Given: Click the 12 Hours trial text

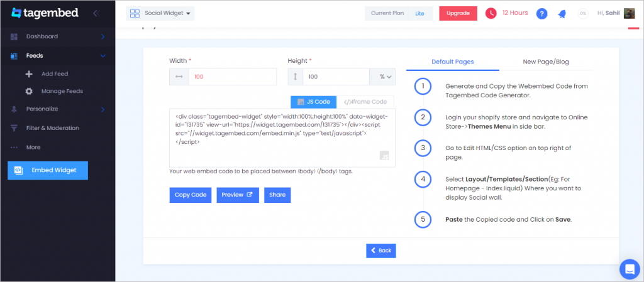Looking at the screenshot, I should click(515, 13).
